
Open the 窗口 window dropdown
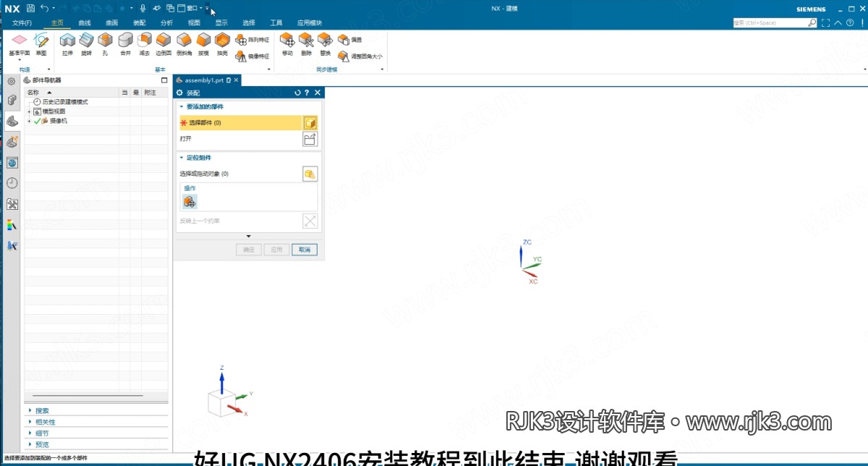click(191, 9)
